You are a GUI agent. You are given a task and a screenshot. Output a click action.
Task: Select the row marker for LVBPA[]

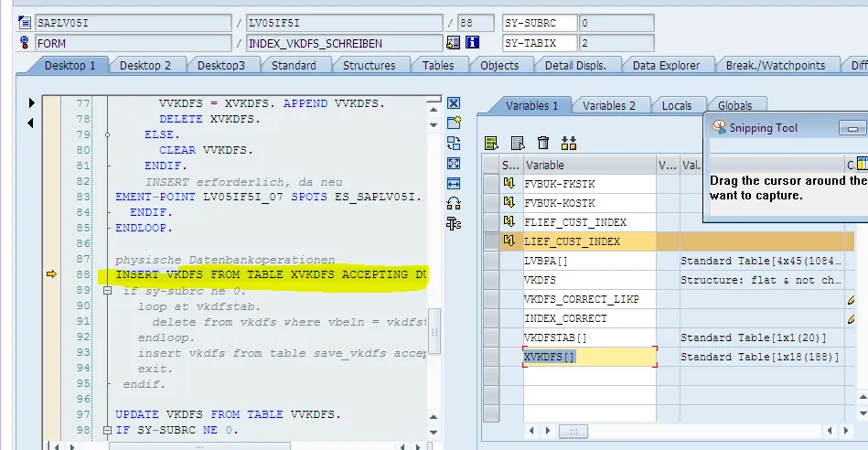click(x=492, y=261)
